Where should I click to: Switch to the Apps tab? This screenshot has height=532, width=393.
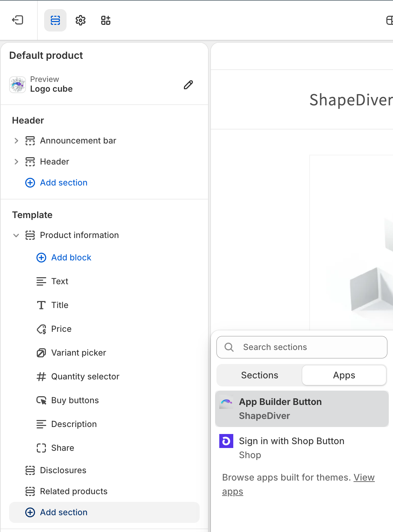click(344, 375)
